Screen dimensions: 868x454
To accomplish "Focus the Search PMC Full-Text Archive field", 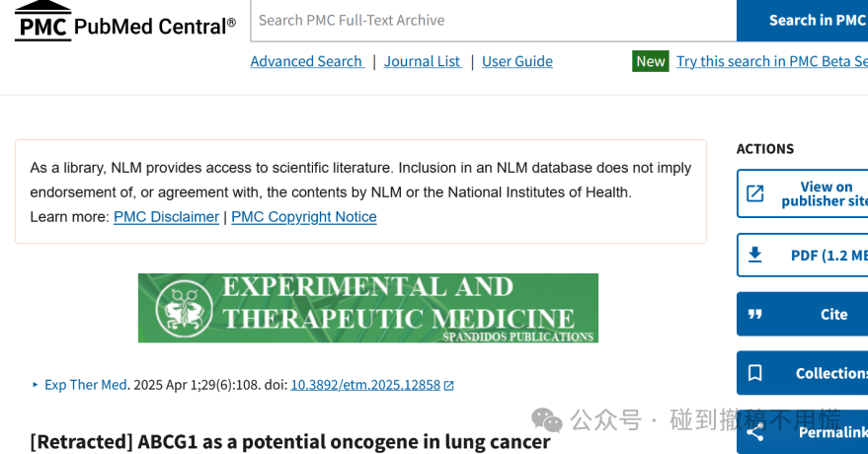I will pos(494,21).
